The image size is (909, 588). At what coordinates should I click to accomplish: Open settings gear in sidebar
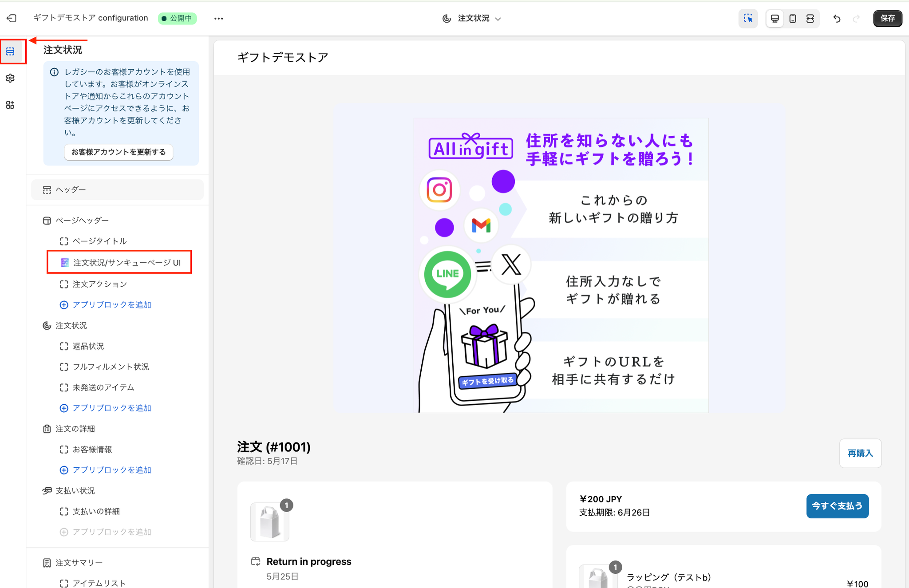click(x=10, y=78)
